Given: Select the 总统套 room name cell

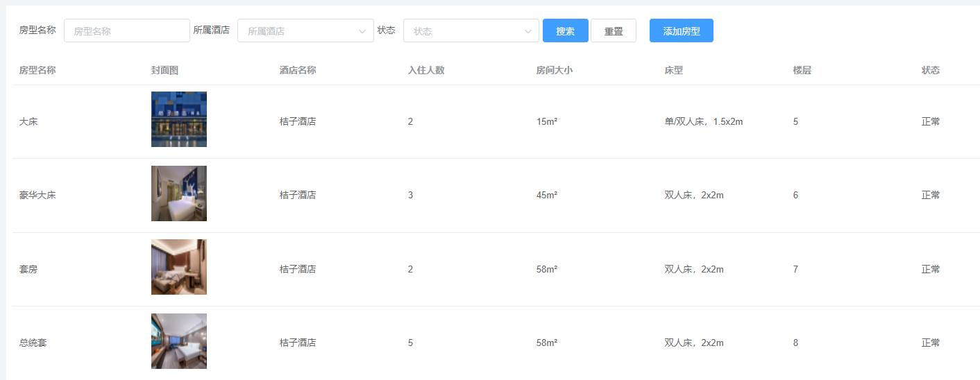Looking at the screenshot, I should (x=33, y=343).
